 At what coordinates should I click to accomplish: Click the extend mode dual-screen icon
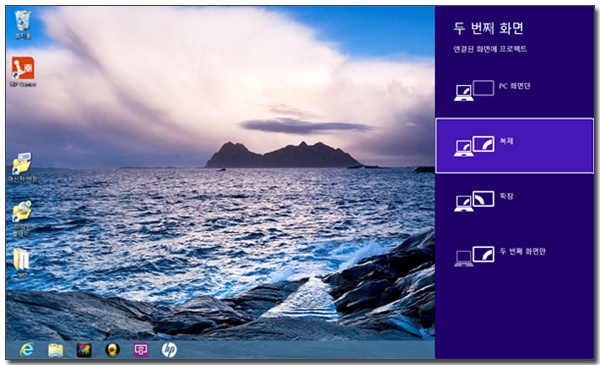(x=474, y=201)
